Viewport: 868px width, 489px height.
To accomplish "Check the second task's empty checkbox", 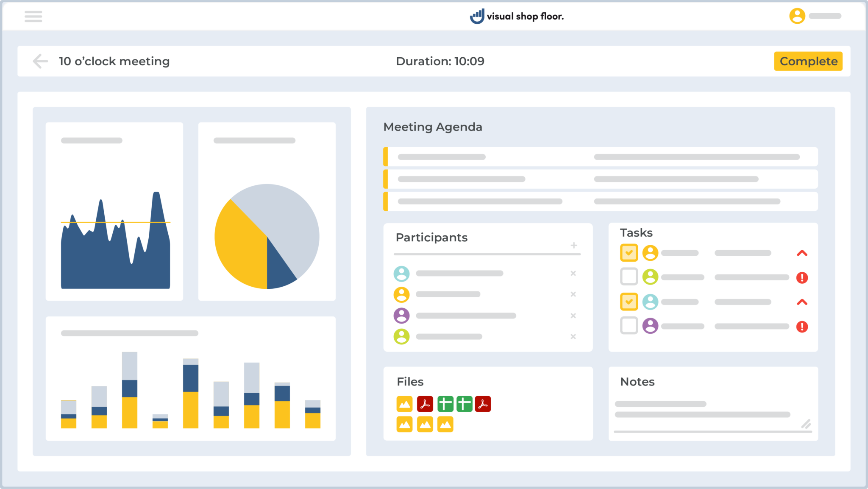I will pyautogui.click(x=629, y=277).
